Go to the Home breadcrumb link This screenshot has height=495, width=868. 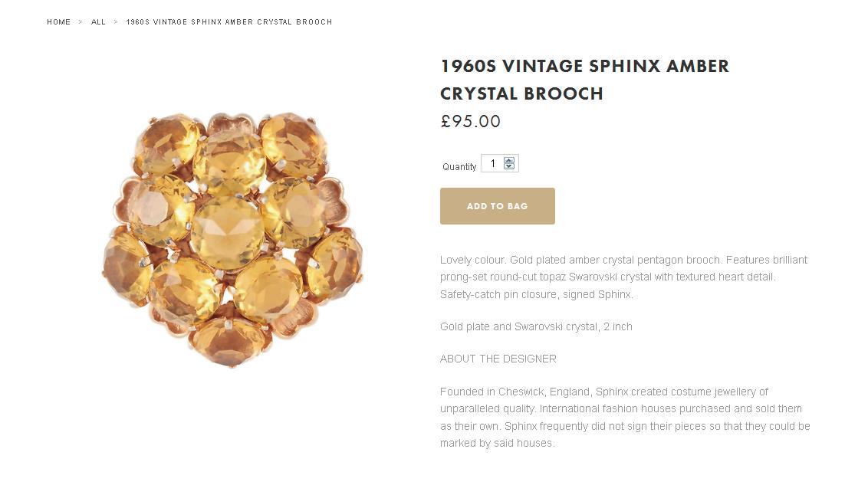click(x=59, y=22)
